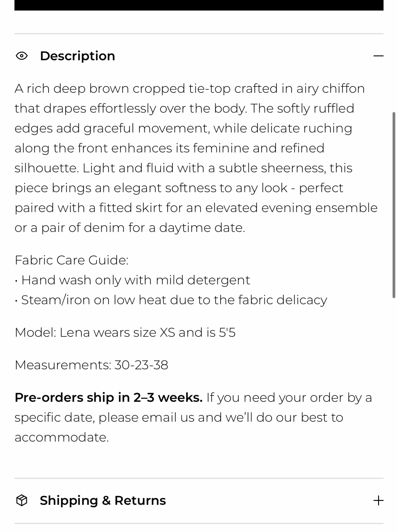Open the Shipping & Returns accordion heading

(199, 500)
